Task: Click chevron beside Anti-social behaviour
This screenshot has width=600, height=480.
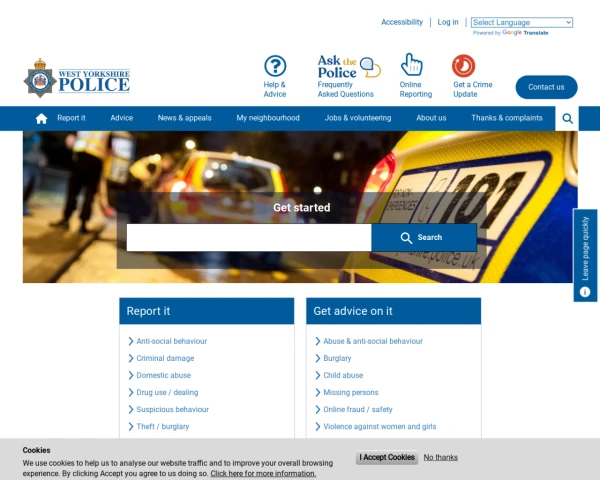Action: pyautogui.click(x=131, y=341)
